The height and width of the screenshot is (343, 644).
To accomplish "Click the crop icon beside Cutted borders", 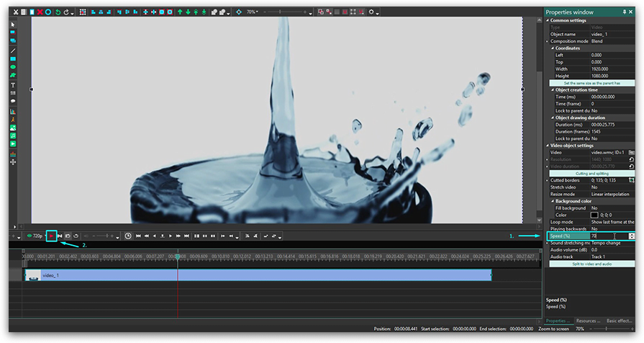I will 632,180.
